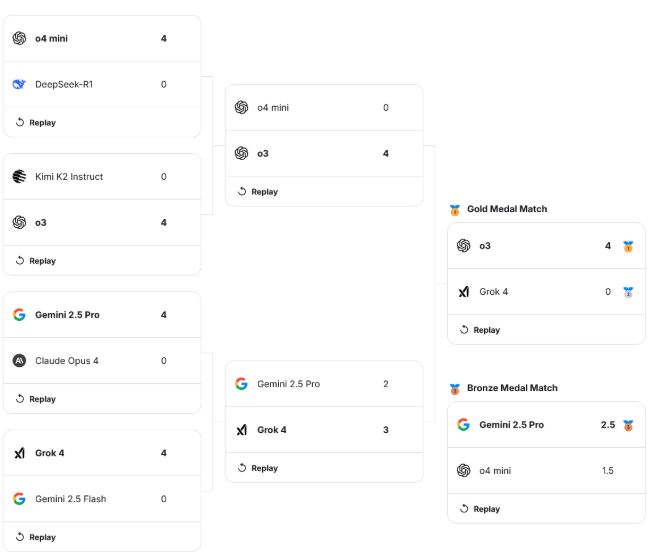
Task: Replay the Bronze Medal Match
Action: point(480,509)
